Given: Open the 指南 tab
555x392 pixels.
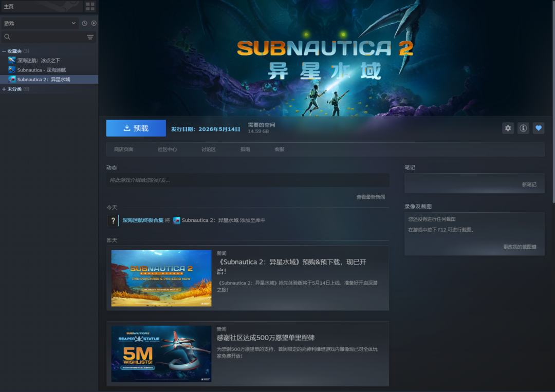Looking at the screenshot, I should pos(245,150).
